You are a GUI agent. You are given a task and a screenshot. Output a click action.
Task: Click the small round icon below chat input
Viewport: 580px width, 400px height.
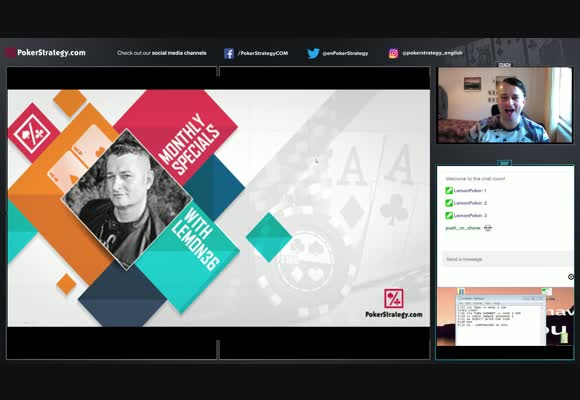click(x=571, y=277)
